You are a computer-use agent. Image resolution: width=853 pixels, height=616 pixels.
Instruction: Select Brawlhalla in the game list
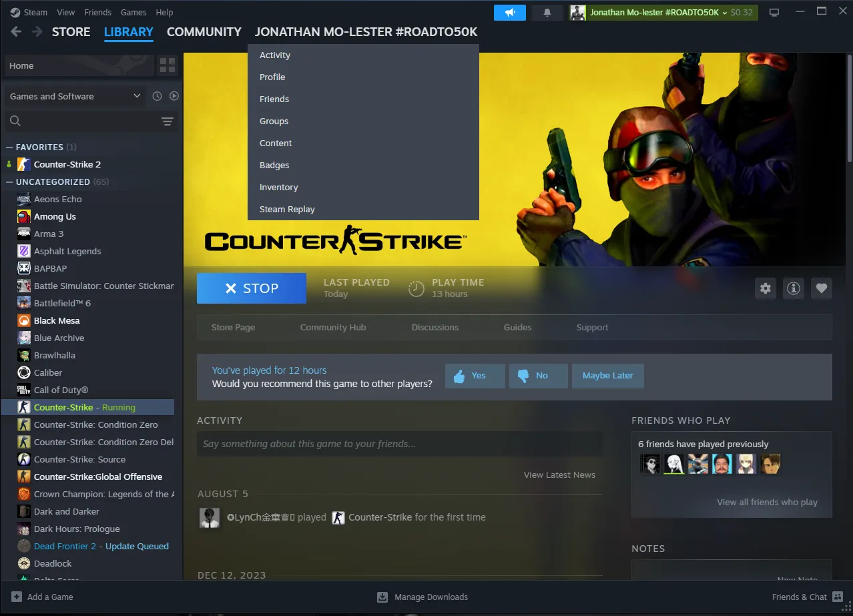(x=55, y=355)
